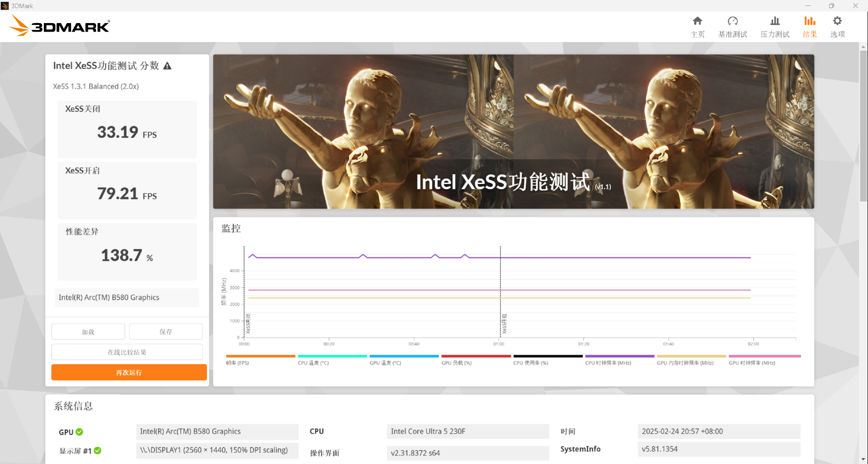The image size is (868, 464).
Task: Toggle the 帧率 (FPS) legend swatch
Action: pyautogui.click(x=260, y=356)
